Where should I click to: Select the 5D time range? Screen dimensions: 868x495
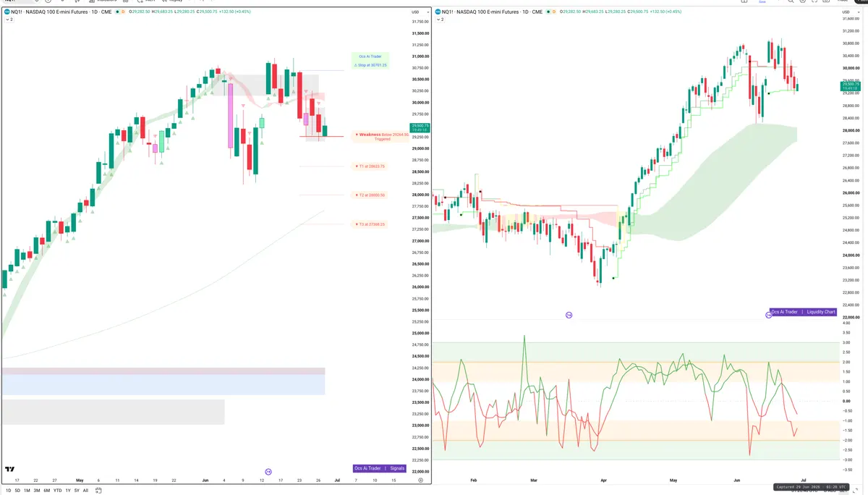tap(17, 491)
